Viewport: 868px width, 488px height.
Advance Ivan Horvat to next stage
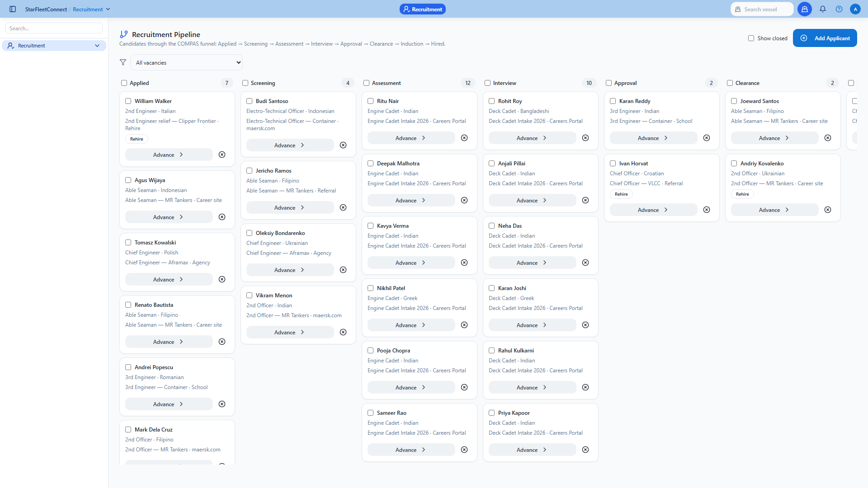pyautogui.click(x=653, y=210)
